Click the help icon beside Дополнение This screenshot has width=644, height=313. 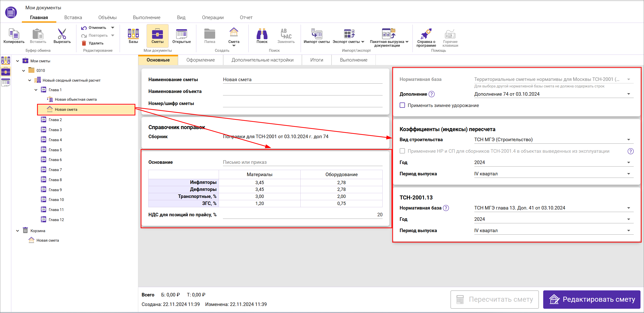pos(432,94)
